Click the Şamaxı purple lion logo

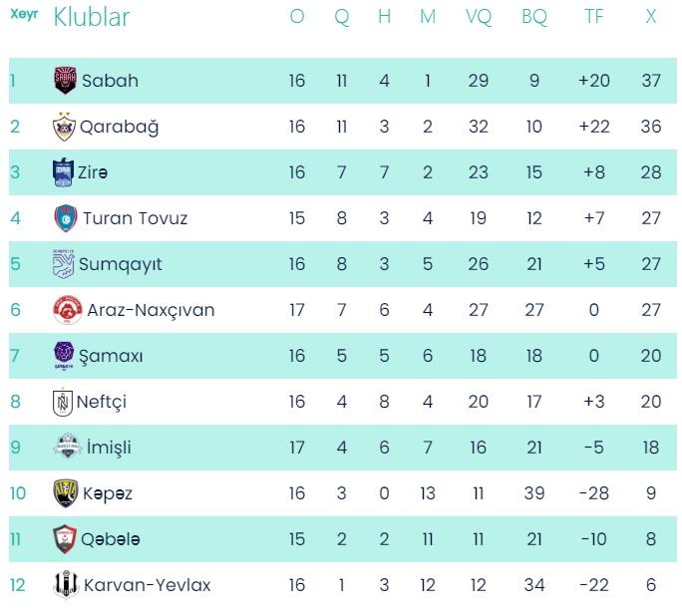pyautogui.click(x=64, y=356)
